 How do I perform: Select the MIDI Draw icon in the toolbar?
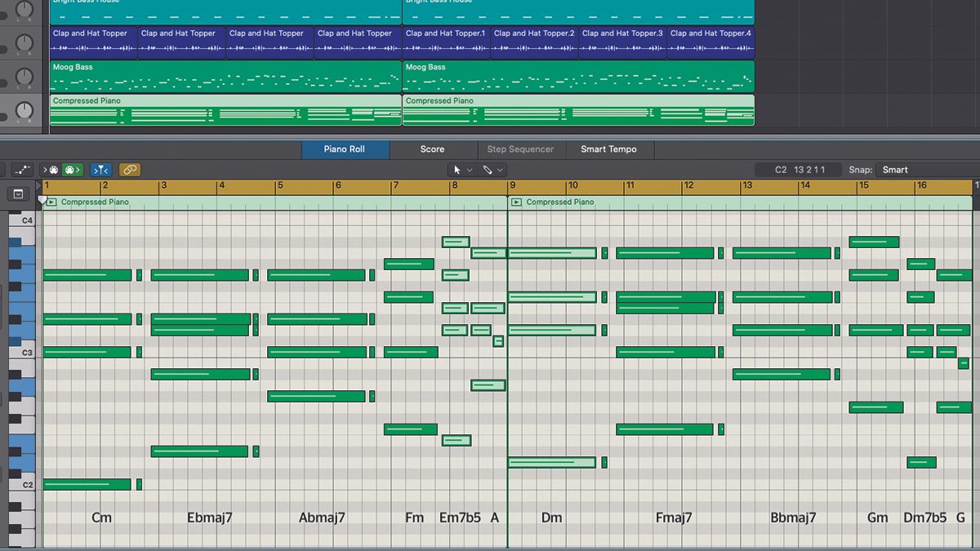(22, 170)
